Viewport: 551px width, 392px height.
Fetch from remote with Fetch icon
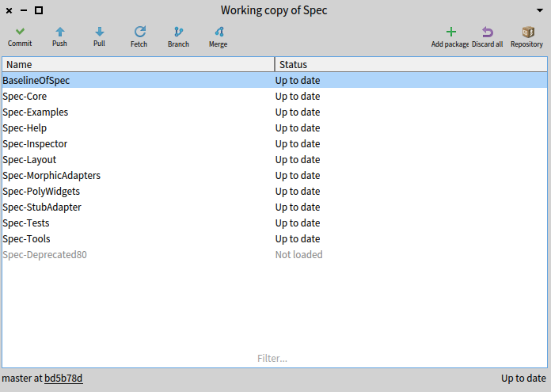(139, 32)
